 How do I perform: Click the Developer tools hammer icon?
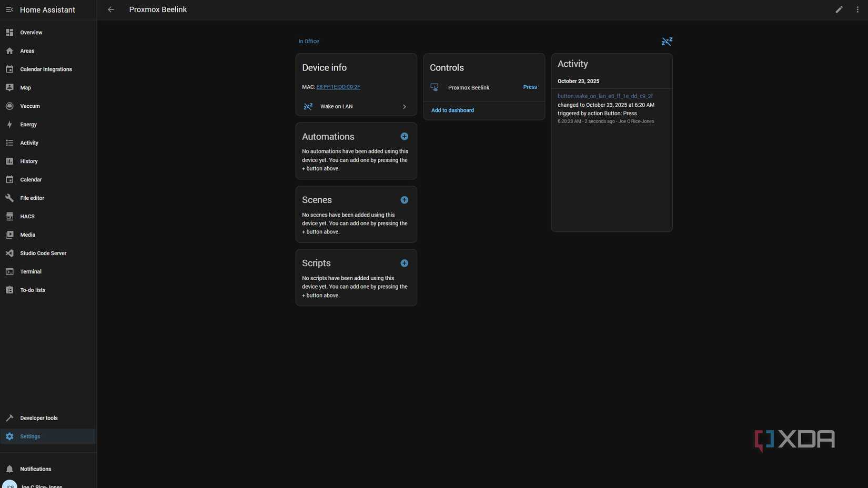pos(9,418)
